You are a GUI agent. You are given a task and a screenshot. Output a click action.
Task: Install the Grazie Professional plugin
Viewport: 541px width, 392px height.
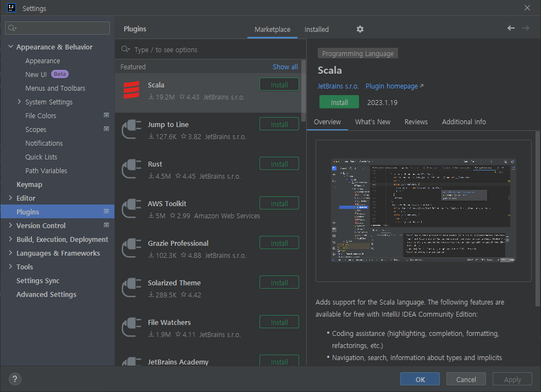click(x=279, y=243)
